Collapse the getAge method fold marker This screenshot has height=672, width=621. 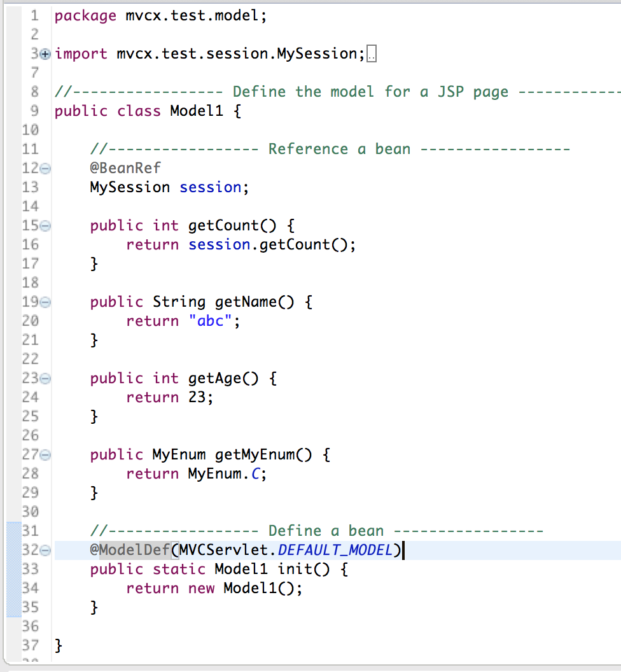pyautogui.click(x=44, y=379)
